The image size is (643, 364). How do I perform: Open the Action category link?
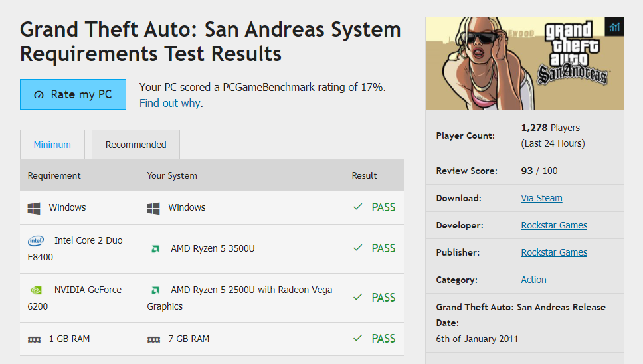click(x=533, y=280)
